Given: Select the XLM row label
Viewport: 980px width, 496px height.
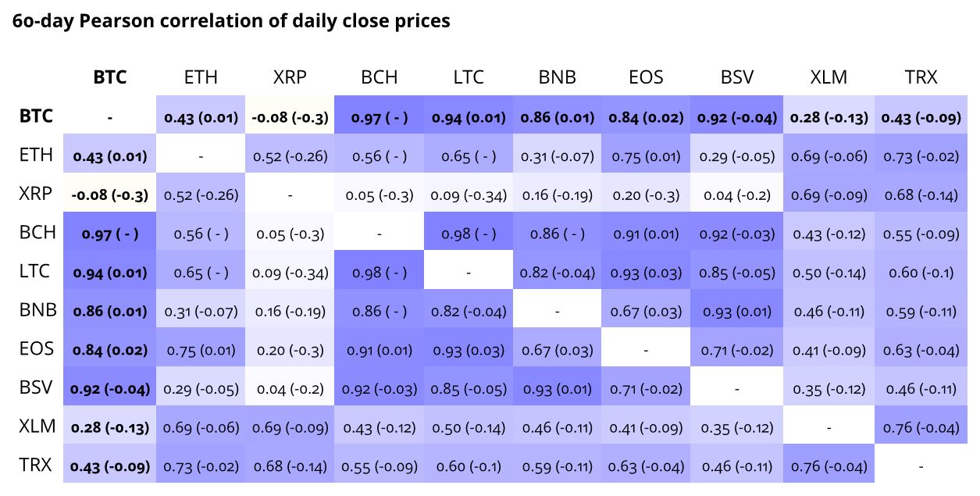Looking at the screenshot, I should pos(36,426).
